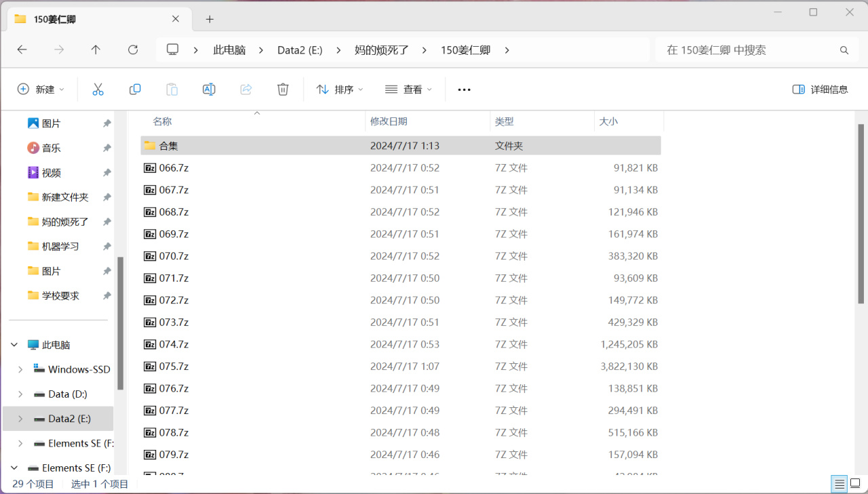Open the See more ellipsis menu
The height and width of the screenshot is (494, 868).
tap(465, 89)
